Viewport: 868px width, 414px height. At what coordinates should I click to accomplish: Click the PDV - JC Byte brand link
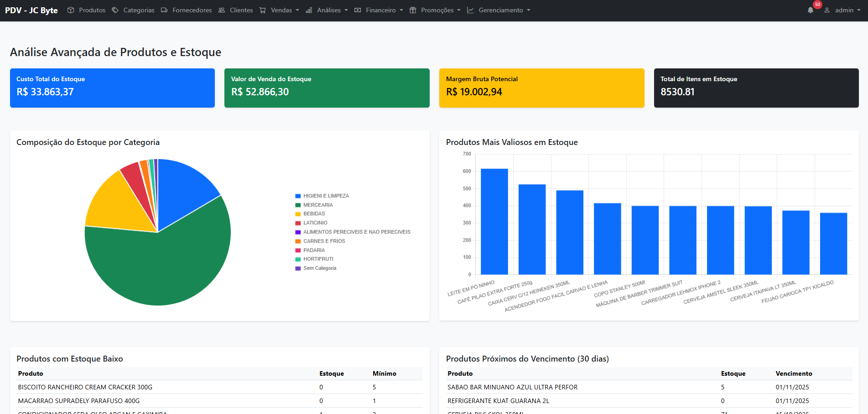[x=31, y=10]
